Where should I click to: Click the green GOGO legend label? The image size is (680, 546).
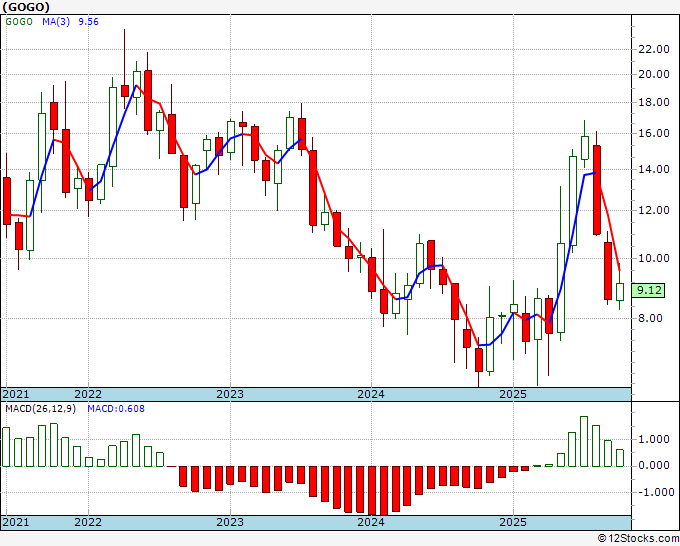point(19,22)
